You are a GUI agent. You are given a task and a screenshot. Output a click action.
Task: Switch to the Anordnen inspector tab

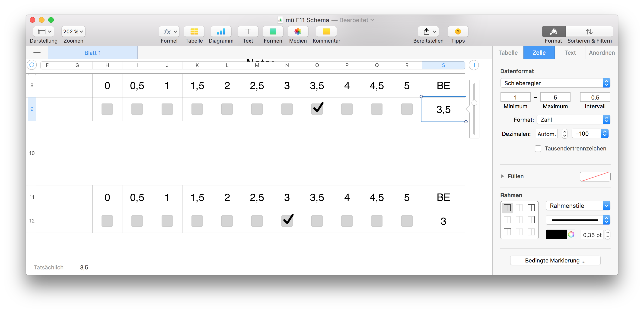point(602,53)
